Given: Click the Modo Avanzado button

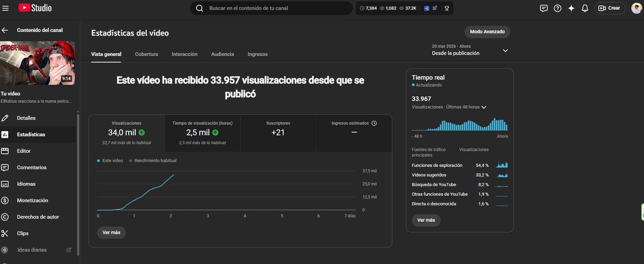Looking at the screenshot, I should pyautogui.click(x=487, y=32).
